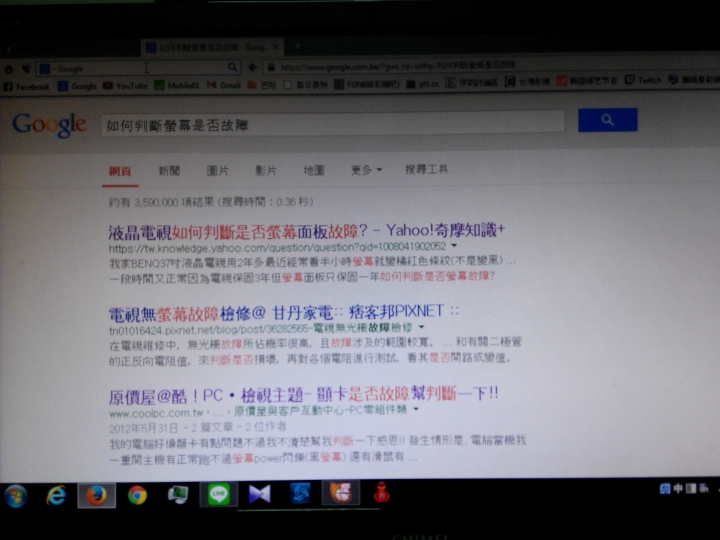Expand arrow beside 原價屋與客戶互動中心 breadcrumb

416,409
